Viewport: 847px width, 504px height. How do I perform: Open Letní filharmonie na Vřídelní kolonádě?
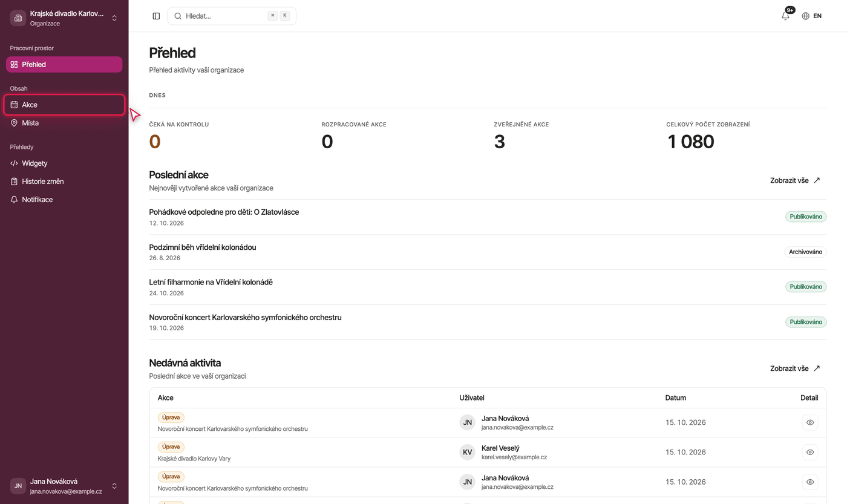[x=211, y=282]
